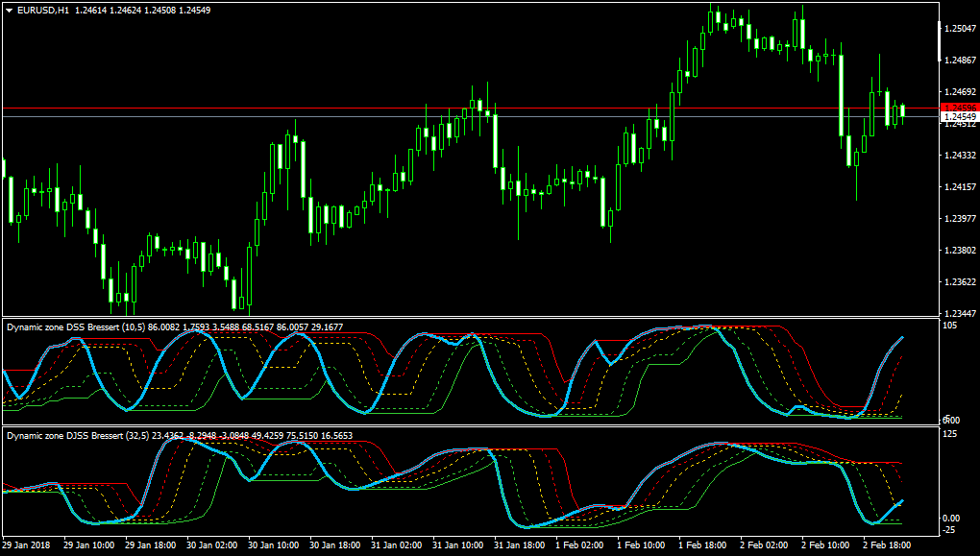The width and height of the screenshot is (980, 556).
Task: Click the 2 Feb 18:00 time label
Action: click(x=889, y=545)
